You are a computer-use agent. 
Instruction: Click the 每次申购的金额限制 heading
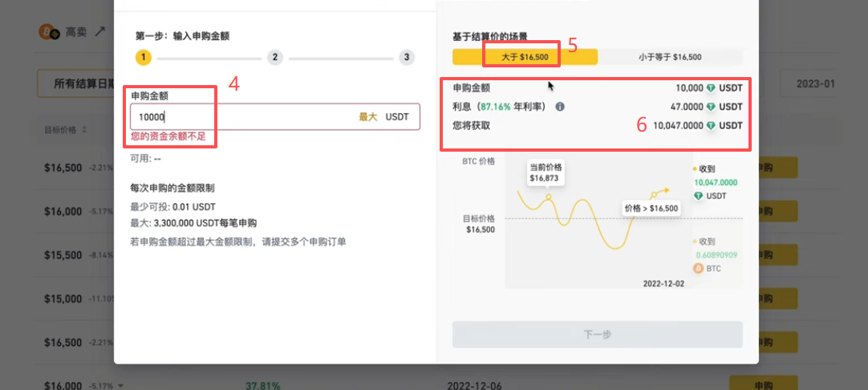(x=172, y=189)
